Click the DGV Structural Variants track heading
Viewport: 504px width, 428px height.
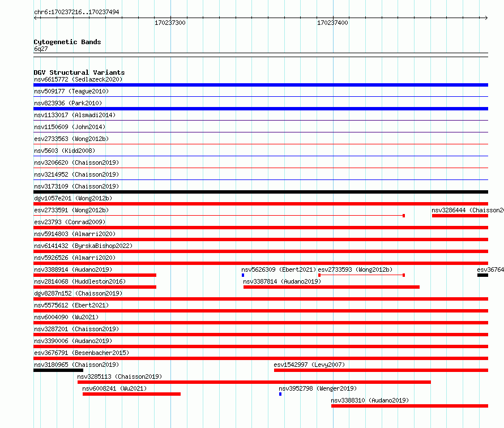pos(79,72)
